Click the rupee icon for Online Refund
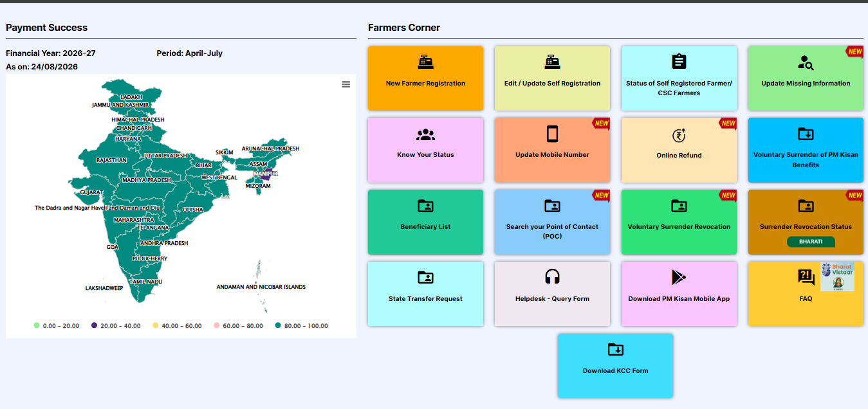868x409 pixels. [679, 135]
